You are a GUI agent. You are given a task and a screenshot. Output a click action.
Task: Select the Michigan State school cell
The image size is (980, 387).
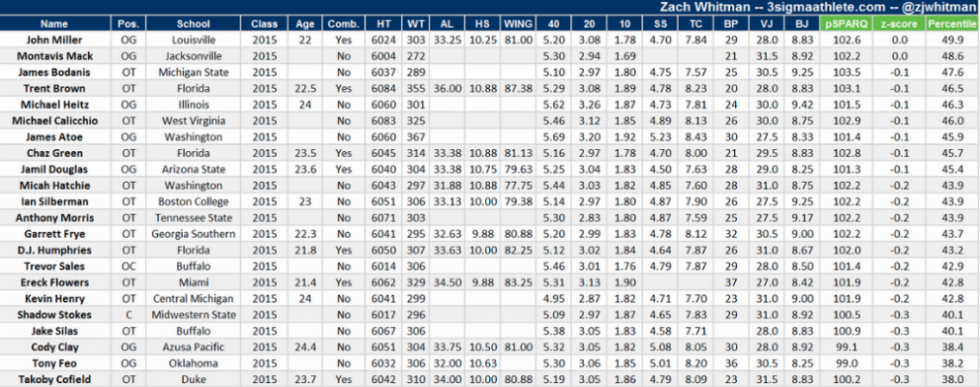point(193,73)
